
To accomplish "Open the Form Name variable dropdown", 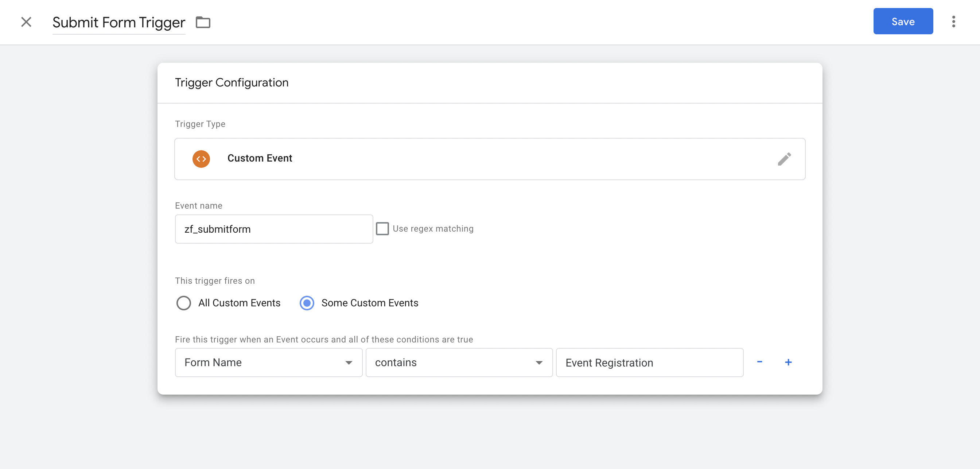I will point(269,363).
